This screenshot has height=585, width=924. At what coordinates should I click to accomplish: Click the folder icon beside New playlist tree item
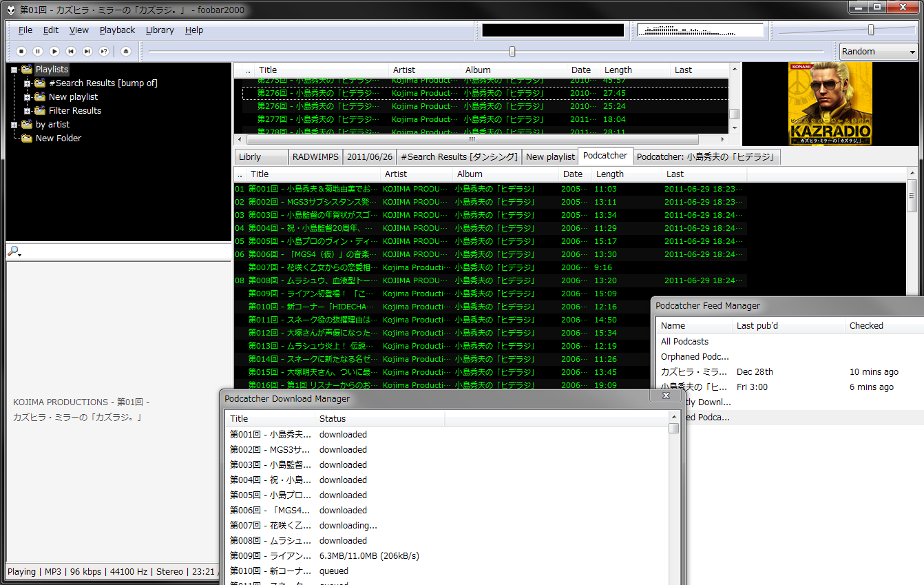pos(40,97)
